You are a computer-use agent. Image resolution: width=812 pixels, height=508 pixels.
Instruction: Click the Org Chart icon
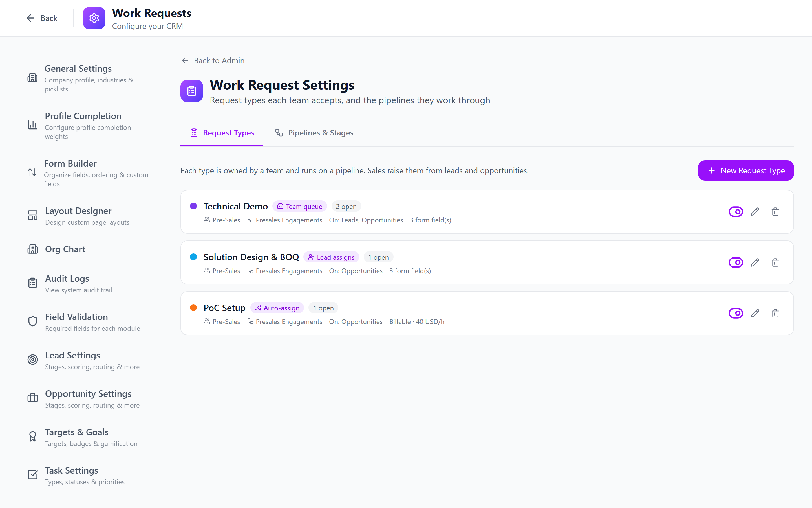coord(32,249)
